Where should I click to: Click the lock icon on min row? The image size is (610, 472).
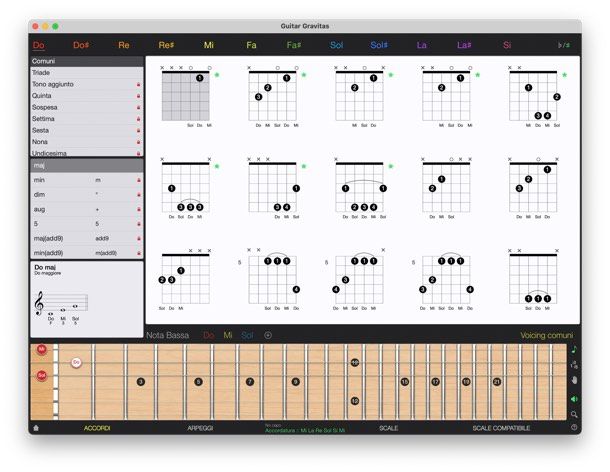tap(138, 180)
